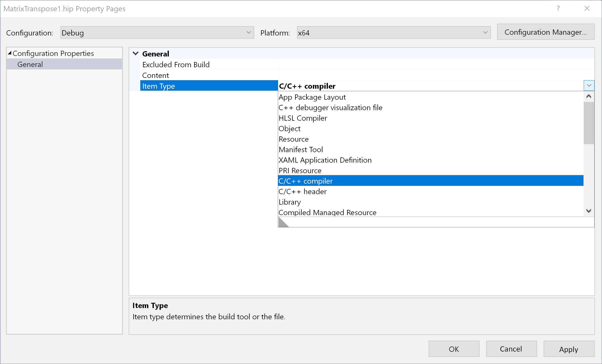Select Manifest Tool in the list
Screen dimensions: 602x364
click(301, 150)
